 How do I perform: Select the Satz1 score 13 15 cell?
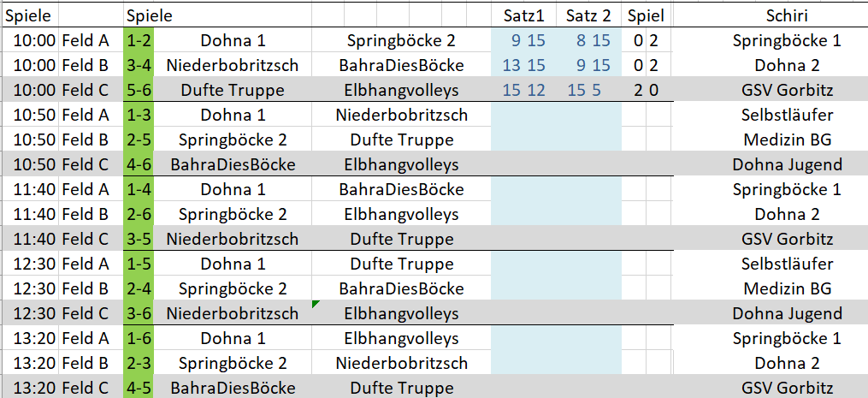(x=523, y=65)
